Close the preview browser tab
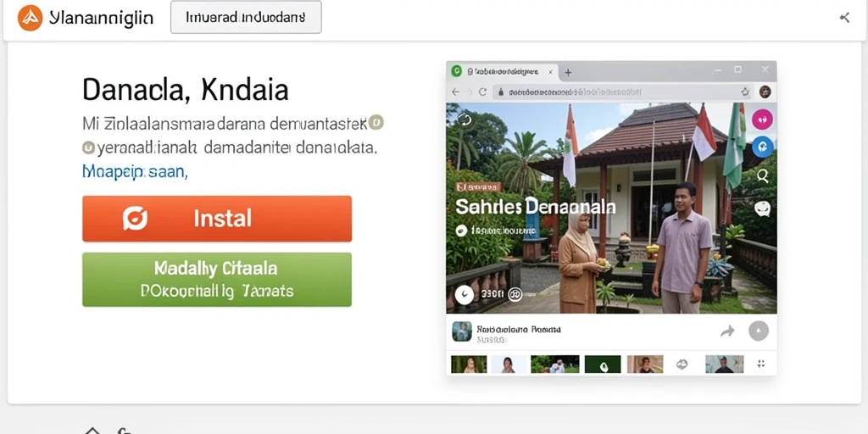Viewport: 868px width, 434px height. point(551,72)
